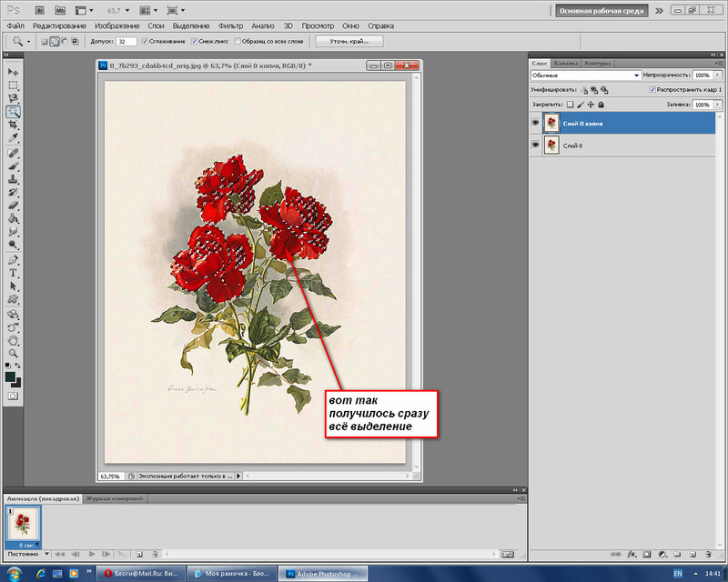This screenshot has height=582, width=728.
Task: Click the foreground color swatch
Action: pos(10,376)
